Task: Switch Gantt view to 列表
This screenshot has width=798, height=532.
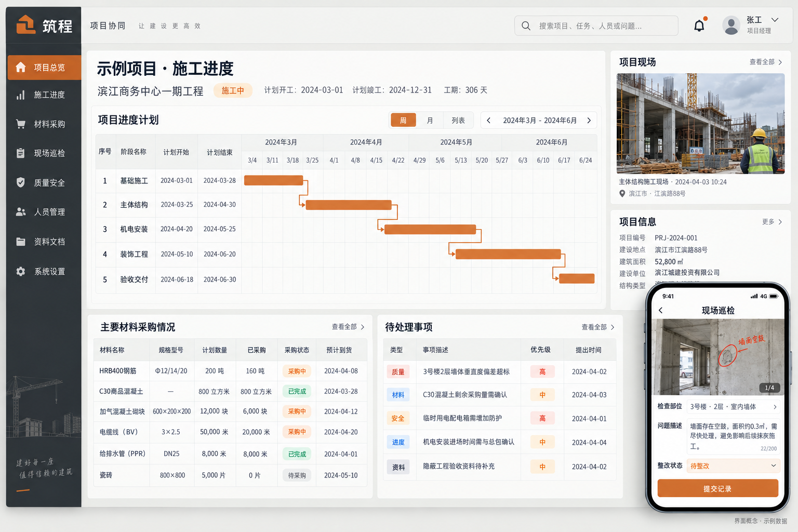Action: (458, 120)
